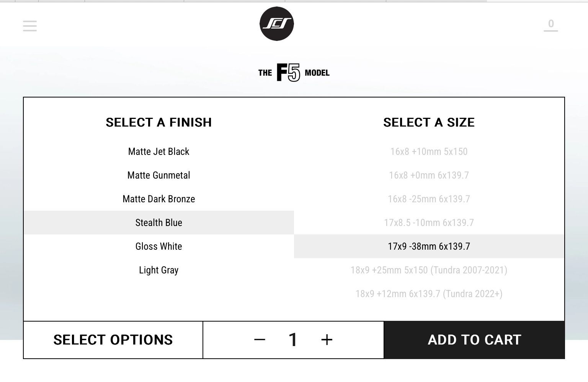Increase quantity with the plus icon
This screenshot has height=382, width=588.
[327, 340]
